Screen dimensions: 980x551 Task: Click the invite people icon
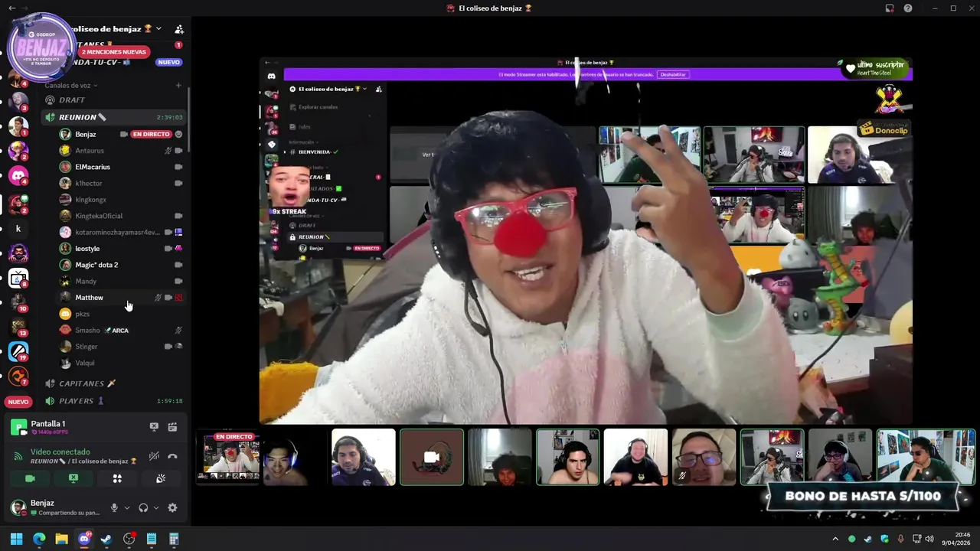tap(178, 29)
